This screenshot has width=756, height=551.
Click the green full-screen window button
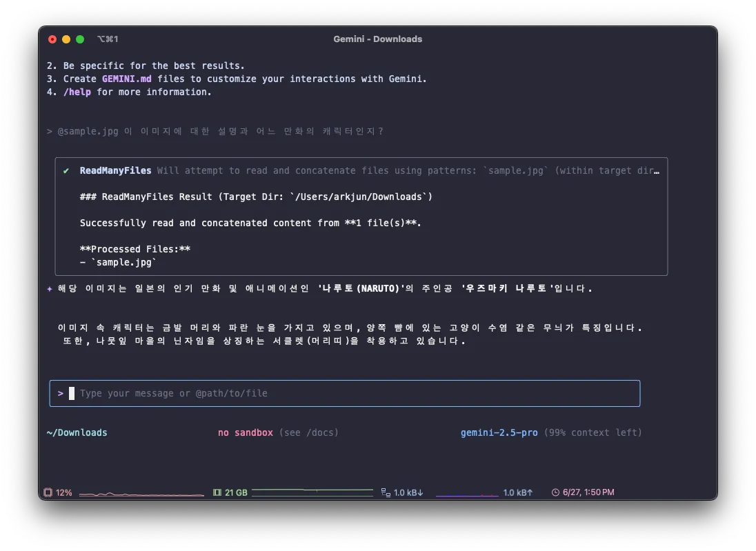[x=80, y=39]
